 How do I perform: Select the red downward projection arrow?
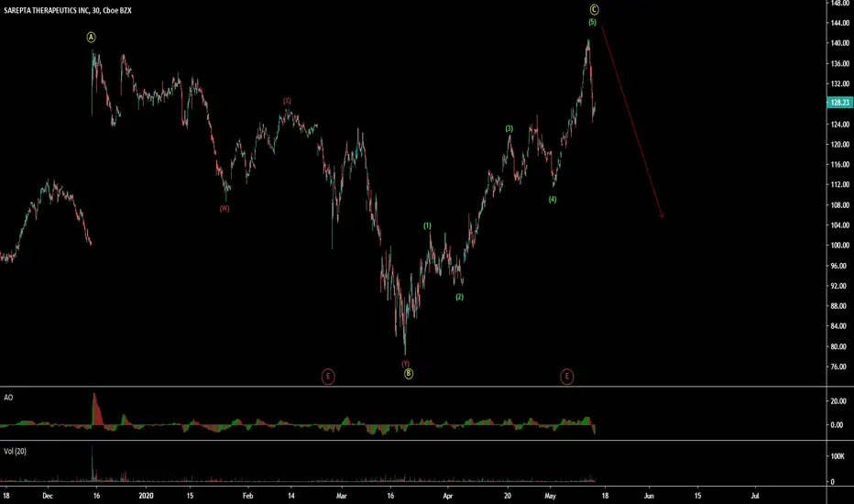631,123
